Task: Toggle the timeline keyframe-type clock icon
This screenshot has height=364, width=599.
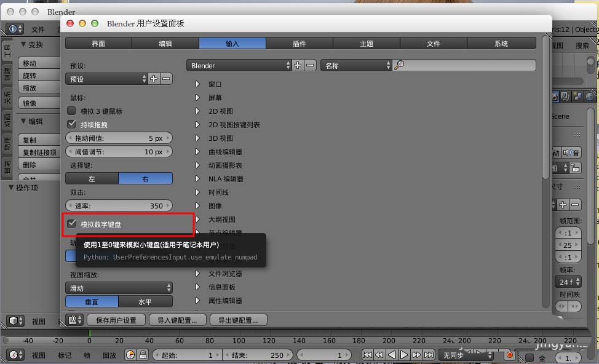Action: [x=130, y=355]
